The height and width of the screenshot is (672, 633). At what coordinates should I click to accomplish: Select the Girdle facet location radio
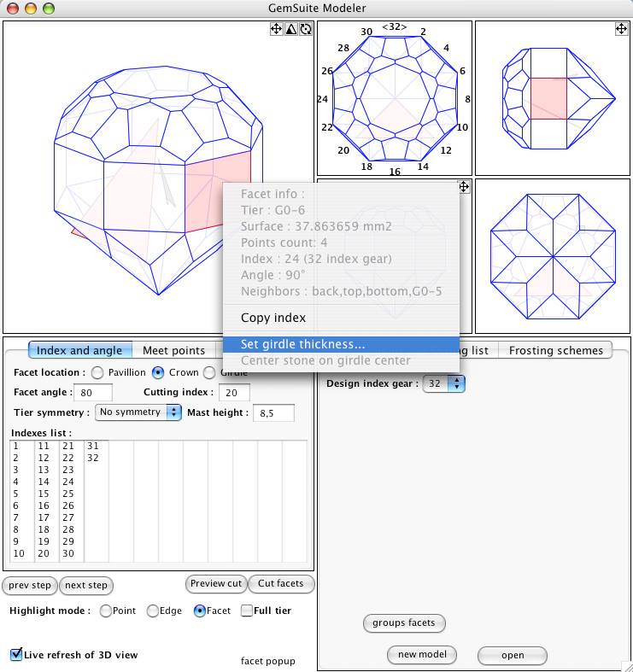click(209, 373)
